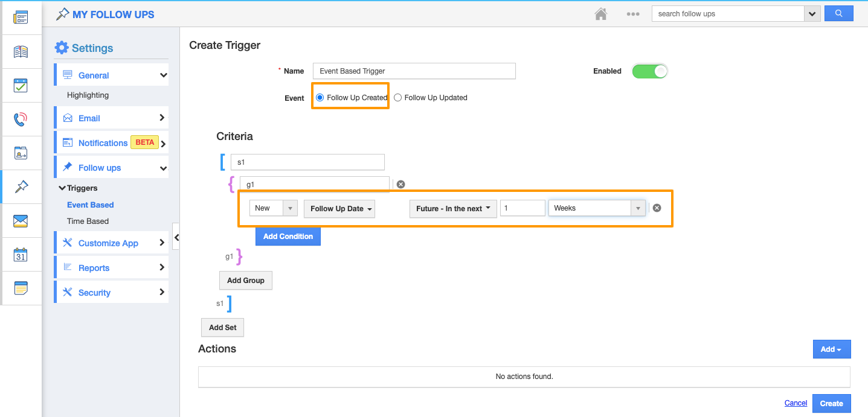Open the calendar app in left sidebar
The height and width of the screenshot is (417, 868).
(x=21, y=255)
